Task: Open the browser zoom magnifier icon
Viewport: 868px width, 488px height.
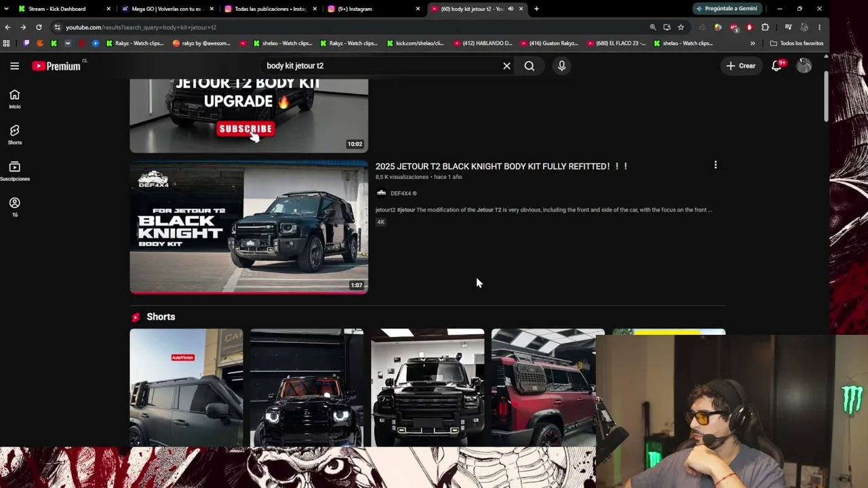Action: point(652,27)
